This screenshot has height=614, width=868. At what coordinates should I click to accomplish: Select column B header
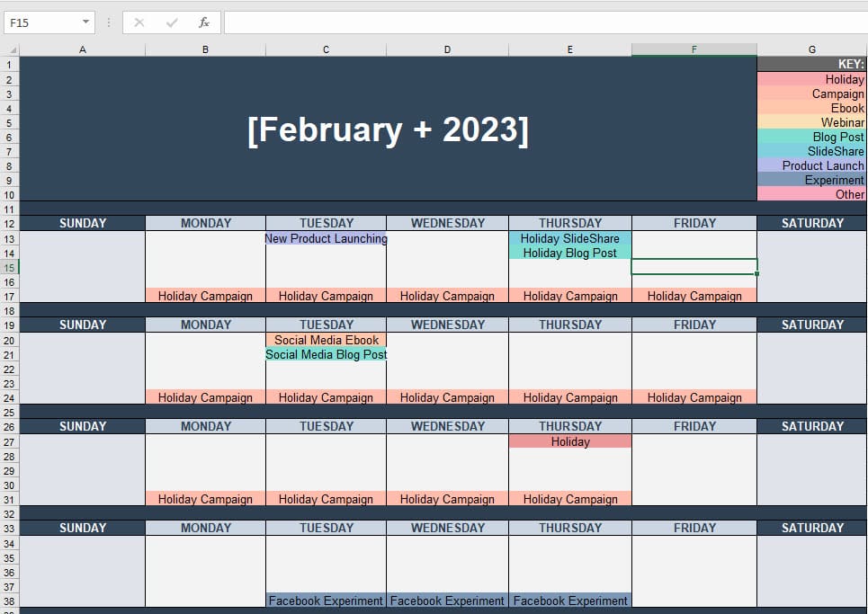coord(205,49)
